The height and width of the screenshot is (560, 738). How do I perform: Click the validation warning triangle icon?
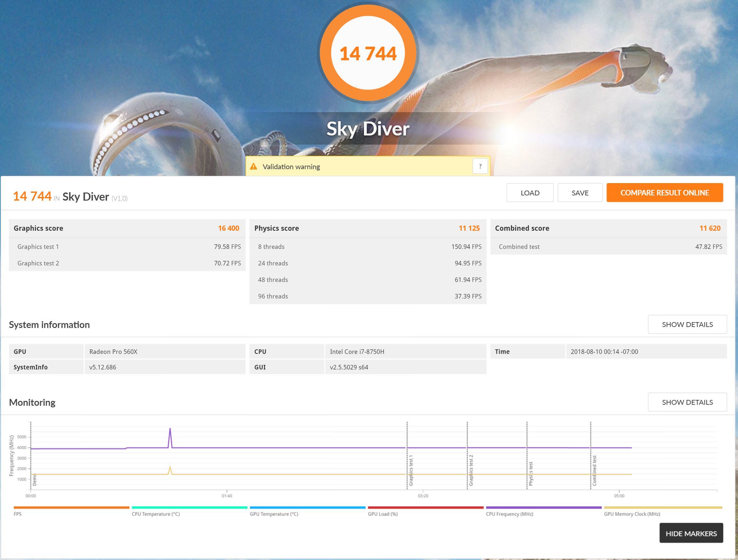tap(254, 166)
